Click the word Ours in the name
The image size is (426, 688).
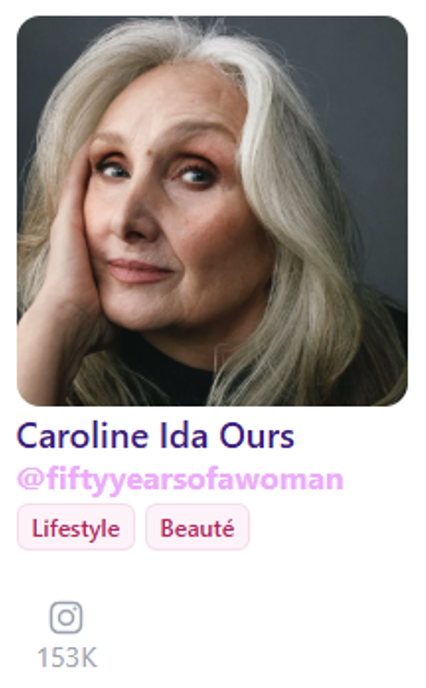coord(257,436)
